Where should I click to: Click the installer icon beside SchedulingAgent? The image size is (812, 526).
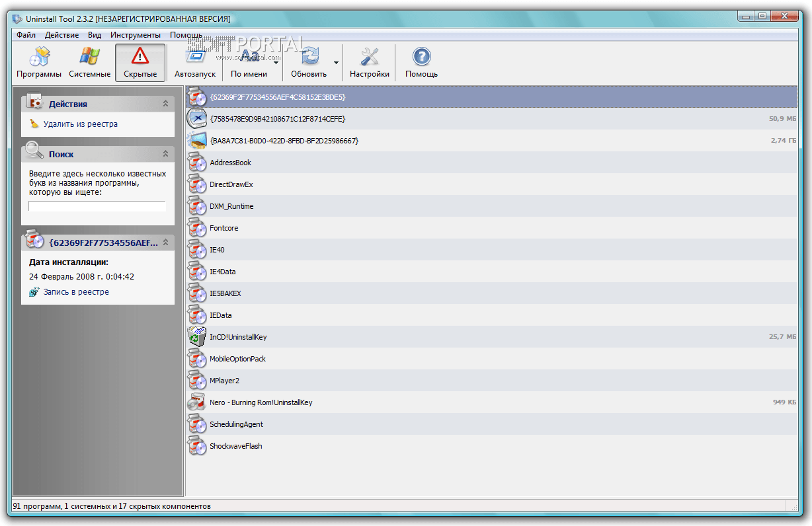197,424
